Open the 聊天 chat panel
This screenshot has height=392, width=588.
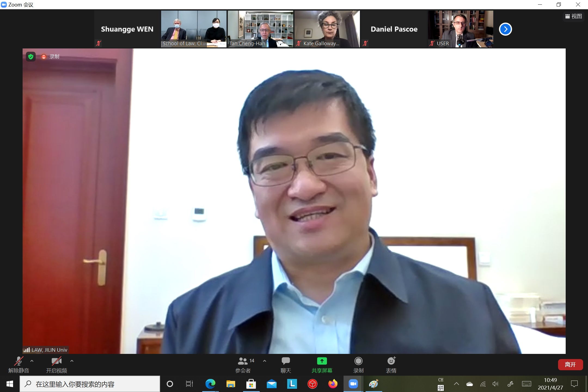pos(286,365)
